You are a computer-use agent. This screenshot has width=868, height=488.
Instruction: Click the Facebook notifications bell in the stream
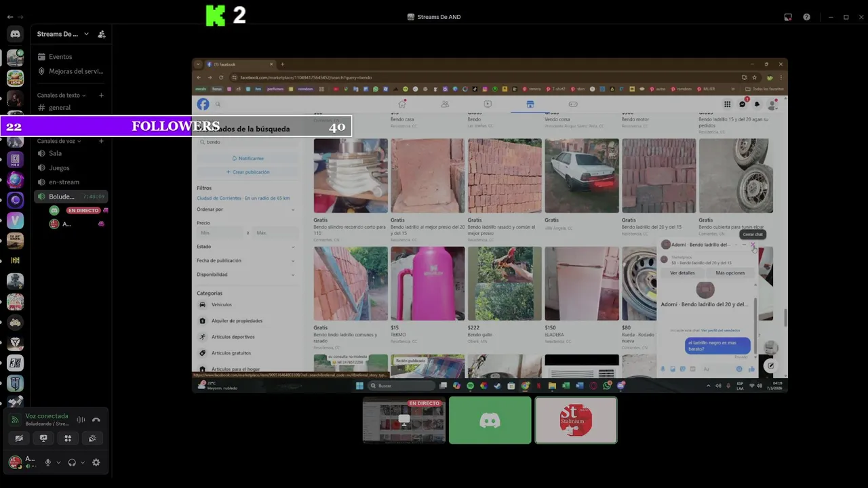(x=757, y=104)
